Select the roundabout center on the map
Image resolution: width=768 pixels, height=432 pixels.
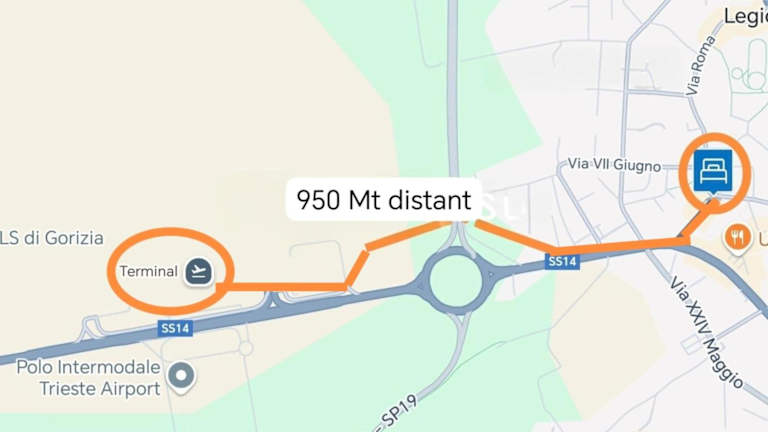pyautogui.click(x=456, y=280)
